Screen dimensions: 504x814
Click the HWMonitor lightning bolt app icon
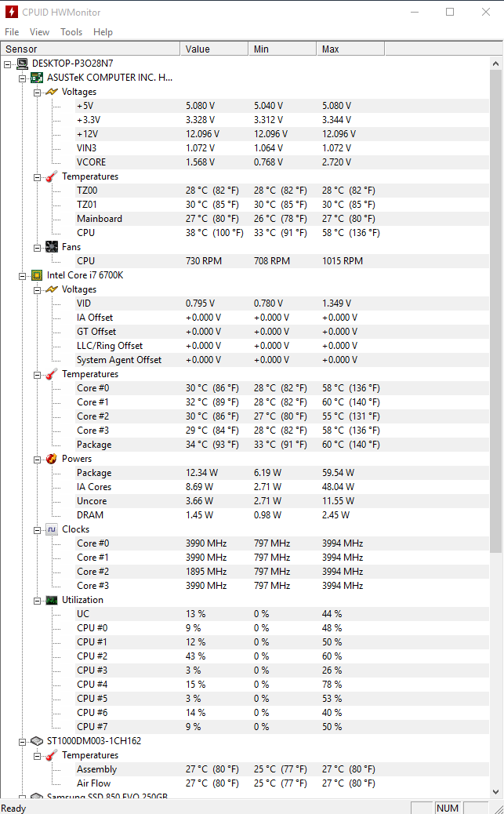point(12,12)
